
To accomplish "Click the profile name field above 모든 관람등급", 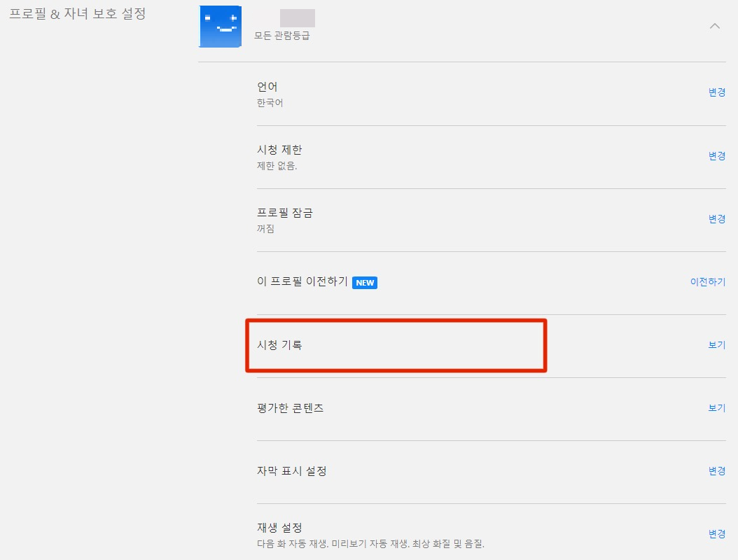I will click(x=297, y=17).
